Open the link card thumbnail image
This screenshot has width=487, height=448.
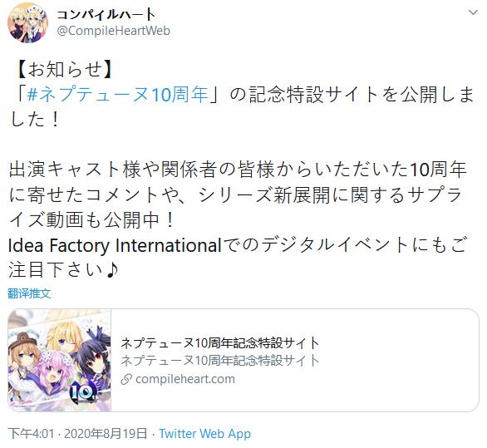click(x=59, y=361)
